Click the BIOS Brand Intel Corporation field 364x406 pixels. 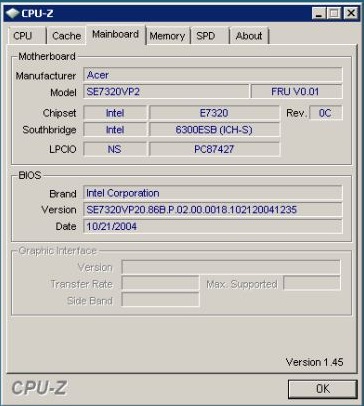coord(213,193)
